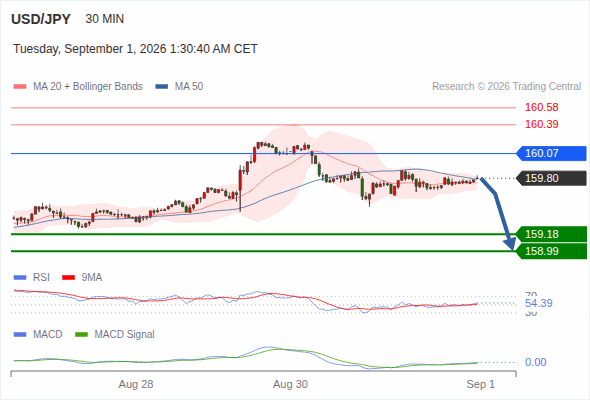Click the MA 20 + Bollinger Bands pink swatch
This screenshot has width=590, height=400.
pyautogui.click(x=20, y=87)
